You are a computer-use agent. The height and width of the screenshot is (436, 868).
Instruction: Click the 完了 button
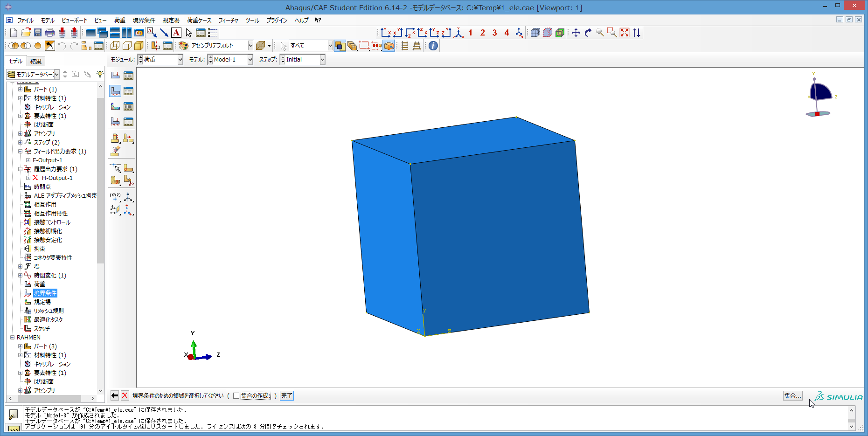(x=287, y=396)
